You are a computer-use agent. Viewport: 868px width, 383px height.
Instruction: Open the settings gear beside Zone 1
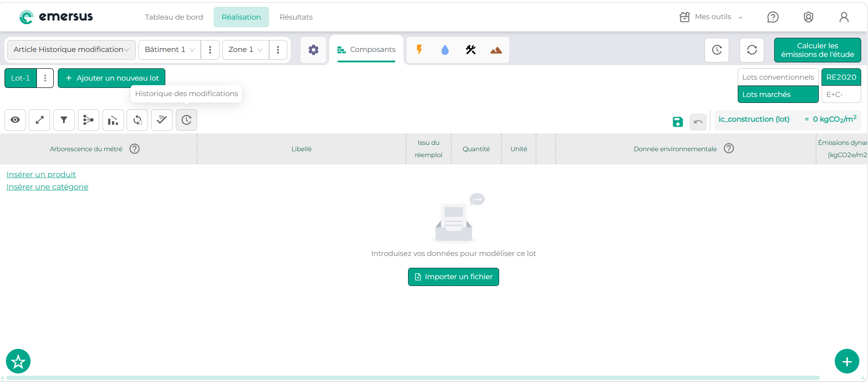(313, 50)
